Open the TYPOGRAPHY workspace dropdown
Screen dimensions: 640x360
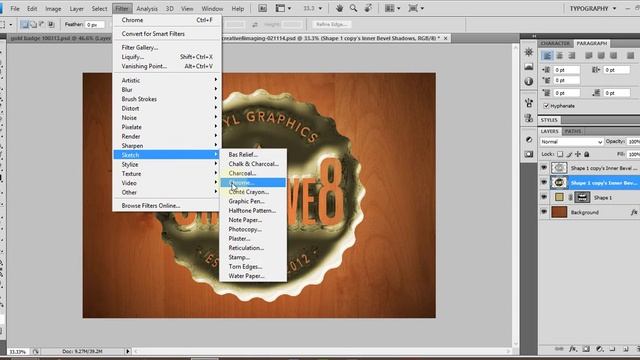(x=593, y=8)
